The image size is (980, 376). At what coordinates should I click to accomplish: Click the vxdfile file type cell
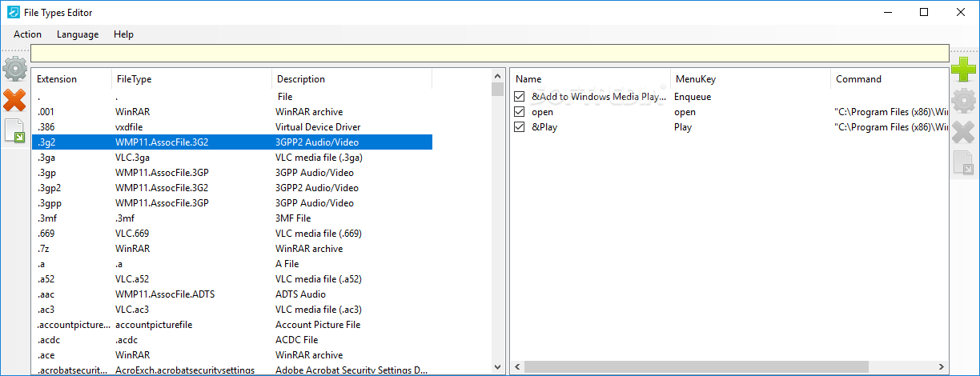(133, 127)
